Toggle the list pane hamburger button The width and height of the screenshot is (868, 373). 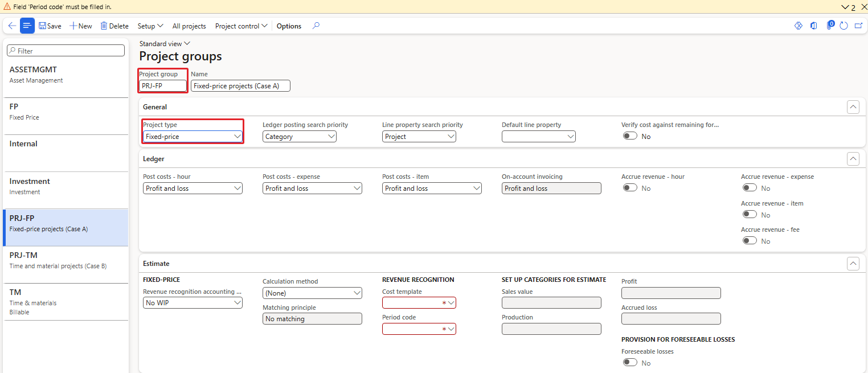click(x=27, y=26)
